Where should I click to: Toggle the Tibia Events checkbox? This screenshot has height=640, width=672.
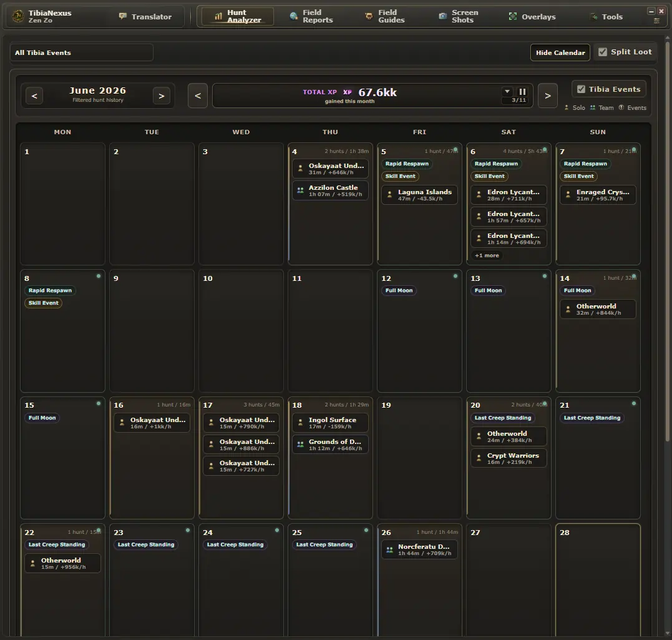coord(581,89)
